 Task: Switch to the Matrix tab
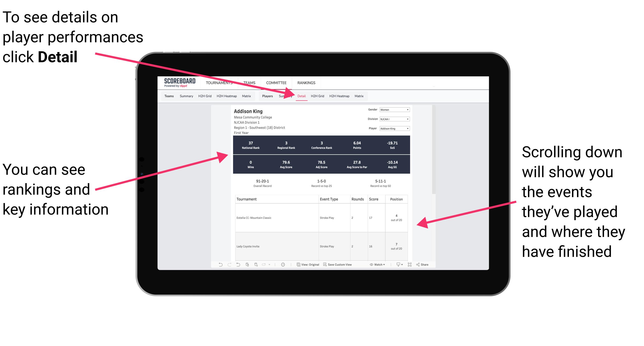point(359,96)
